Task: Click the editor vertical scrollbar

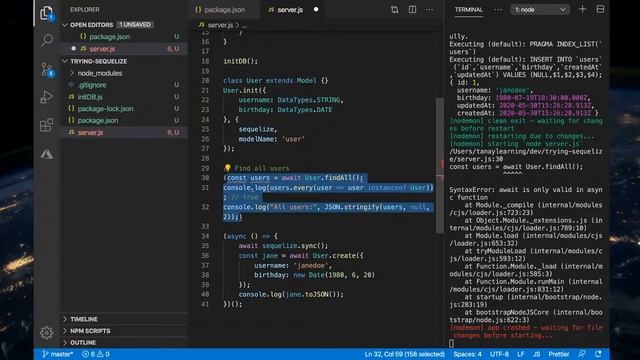Action: [440, 165]
